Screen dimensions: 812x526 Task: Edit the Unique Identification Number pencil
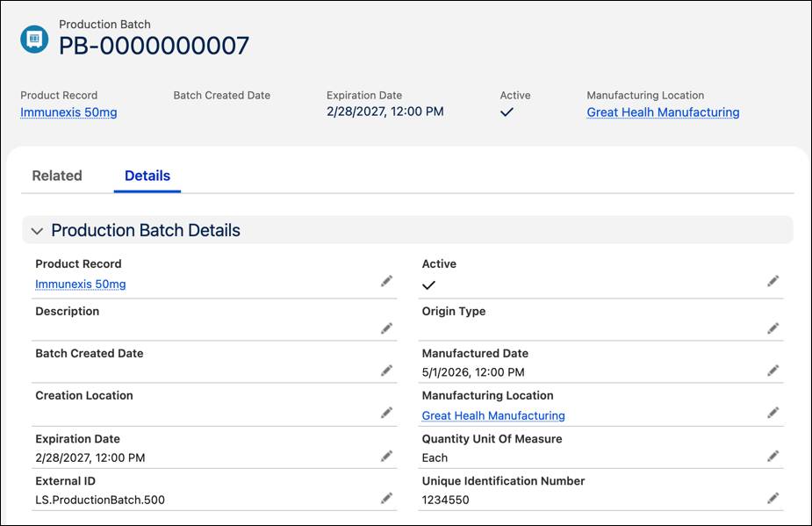[773, 498]
